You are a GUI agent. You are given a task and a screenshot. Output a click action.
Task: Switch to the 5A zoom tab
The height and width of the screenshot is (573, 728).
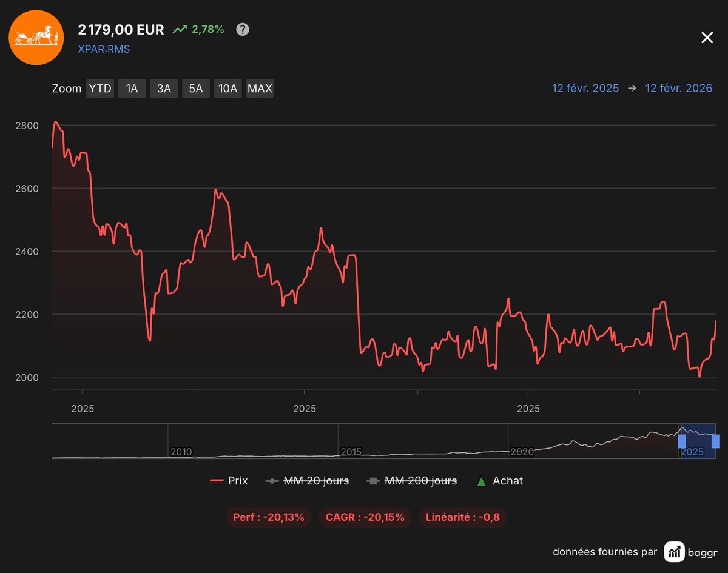click(x=195, y=88)
